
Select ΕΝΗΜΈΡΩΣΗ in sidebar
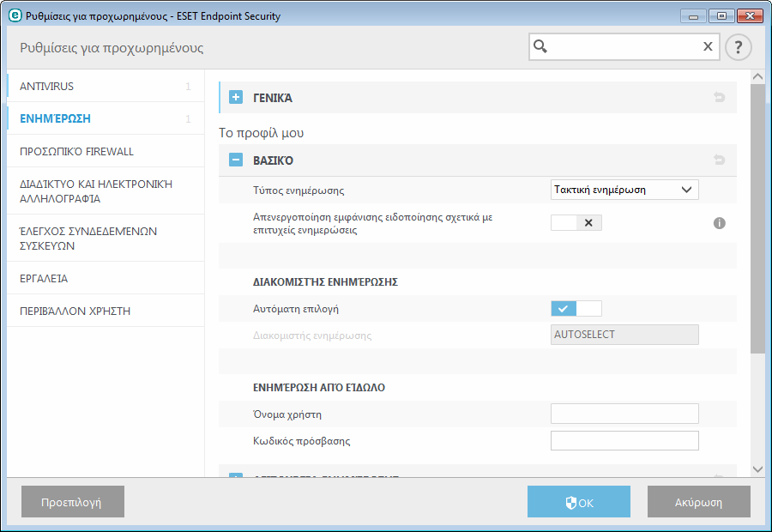pyautogui.click(x=106, y=118)
